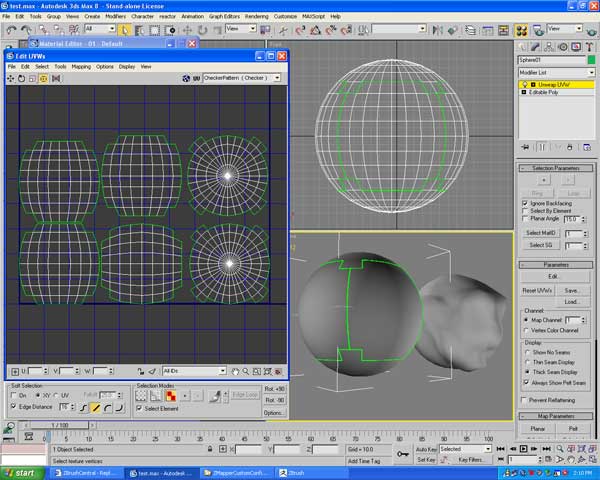Toggle Select Element checkbox in Edit UVWs
Viewport: 600px width, 480px height.
[139, 408]
